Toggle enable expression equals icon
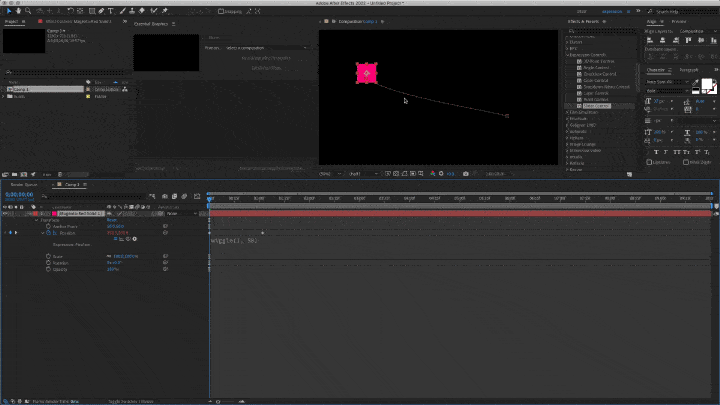 pyautogui.click(x=115, y=239)
